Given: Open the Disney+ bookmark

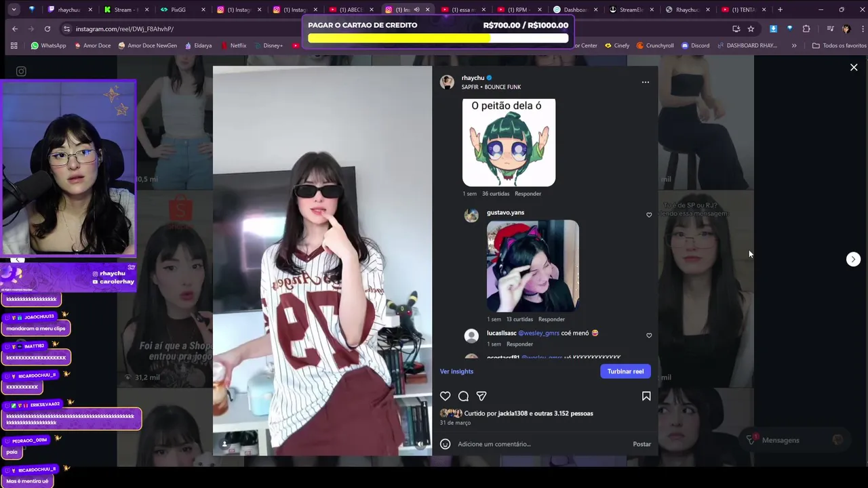Looking at the screenshot, I should [x=268, y=45].
